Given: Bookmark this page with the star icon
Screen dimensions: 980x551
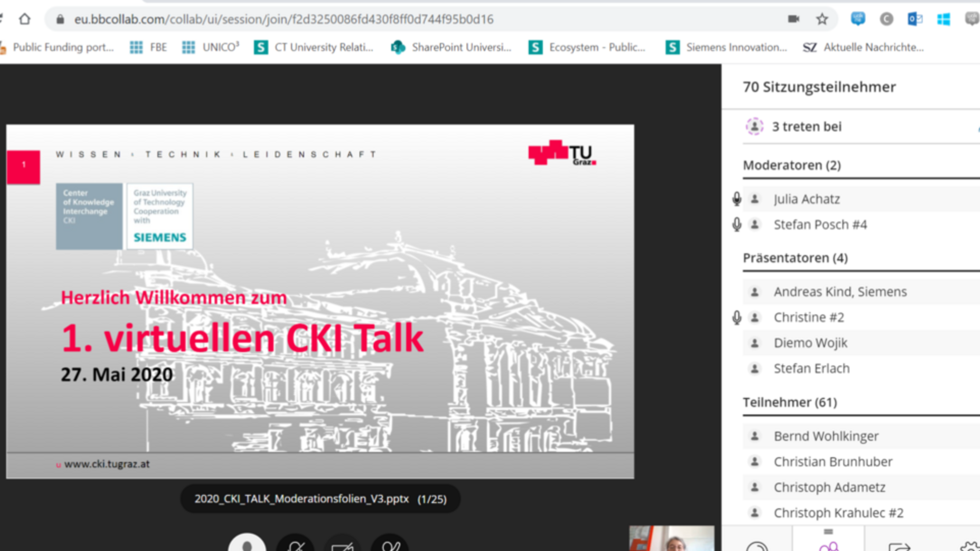Looking at the screenshot, I should [x=822, y=19].
